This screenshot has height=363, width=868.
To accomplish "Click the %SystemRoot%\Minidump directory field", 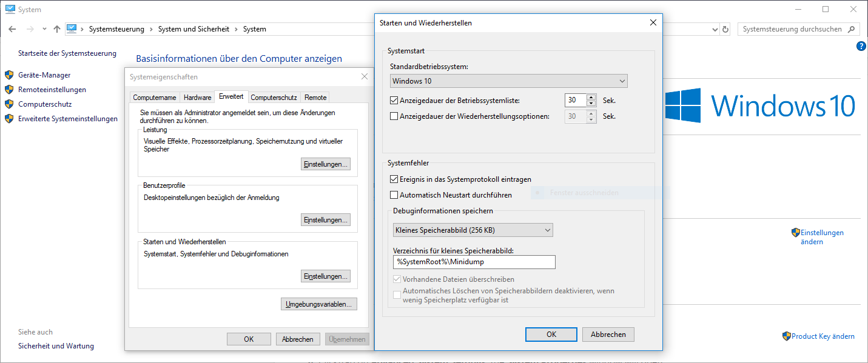I will 474,262.
